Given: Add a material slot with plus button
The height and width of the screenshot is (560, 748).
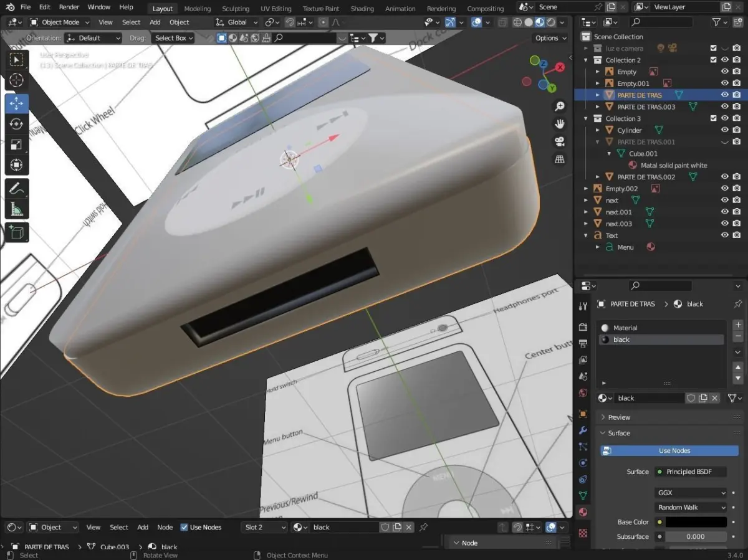Looking at the screenshot, I should click(738, 325).
